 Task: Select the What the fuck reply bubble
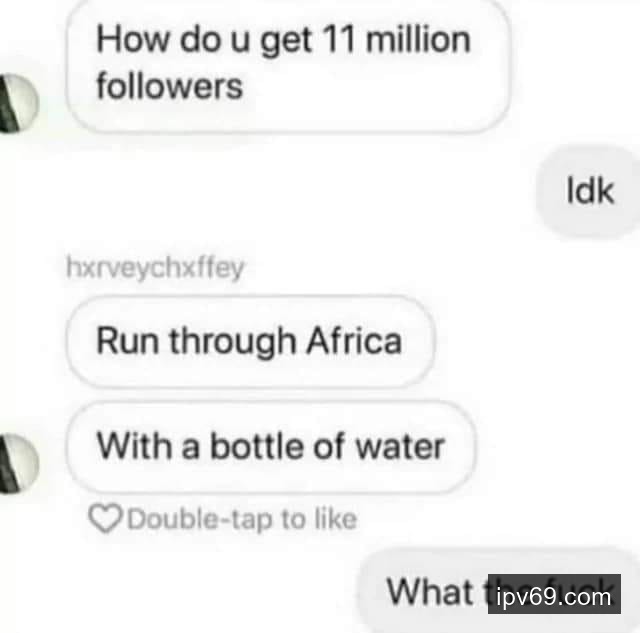point(500,591)
